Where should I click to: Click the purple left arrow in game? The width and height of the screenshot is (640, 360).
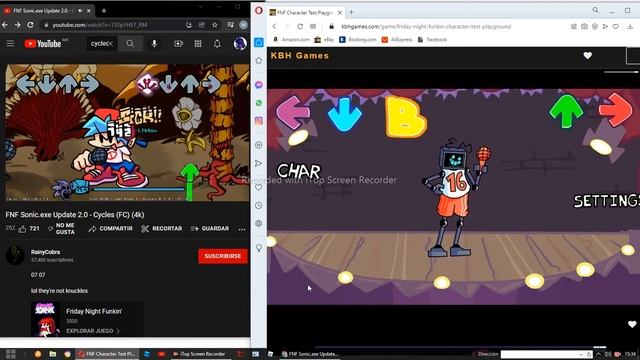coord(292,112)
